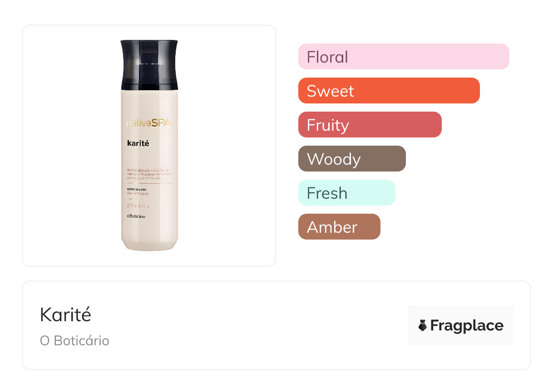Click the Floral accord bar
This screenshot has width=553, height=392.
pyautogui.click(x=404, y=57)
